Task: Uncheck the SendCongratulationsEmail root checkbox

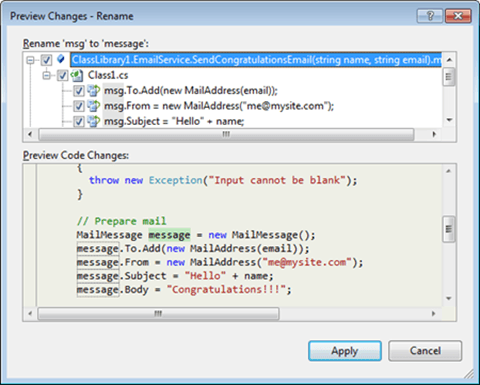Action: coord(46,60)
